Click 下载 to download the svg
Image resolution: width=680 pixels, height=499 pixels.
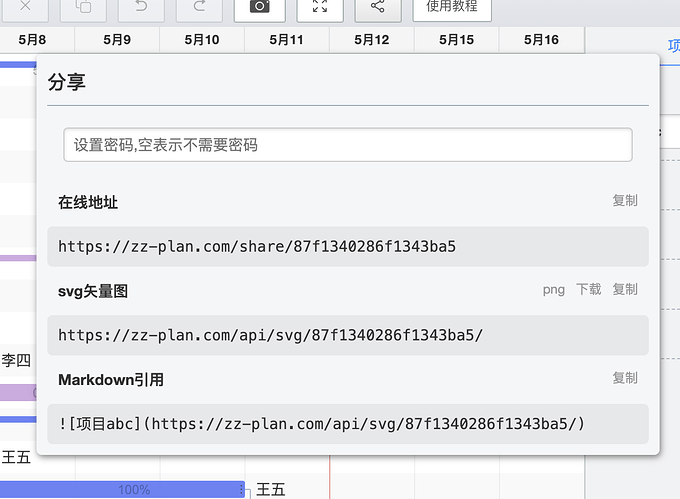[x=589, y=290]
